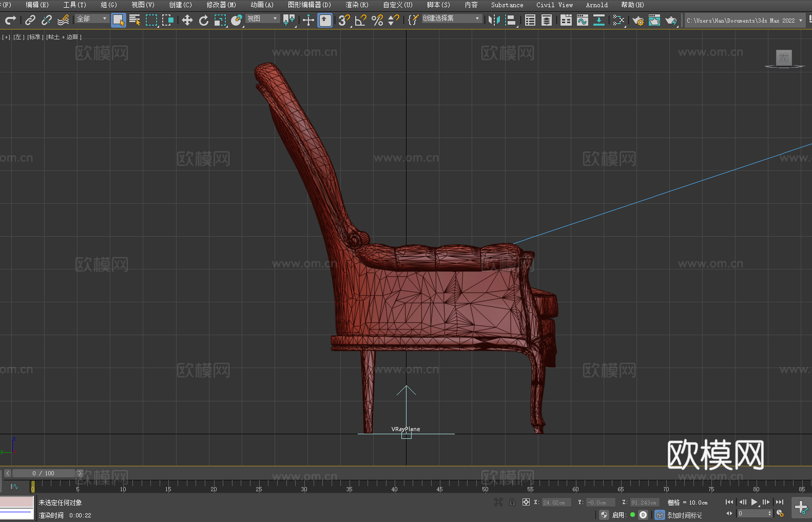Activate Select and Scale tool
The image size is (812, 522).
click(x=220, y=20)
